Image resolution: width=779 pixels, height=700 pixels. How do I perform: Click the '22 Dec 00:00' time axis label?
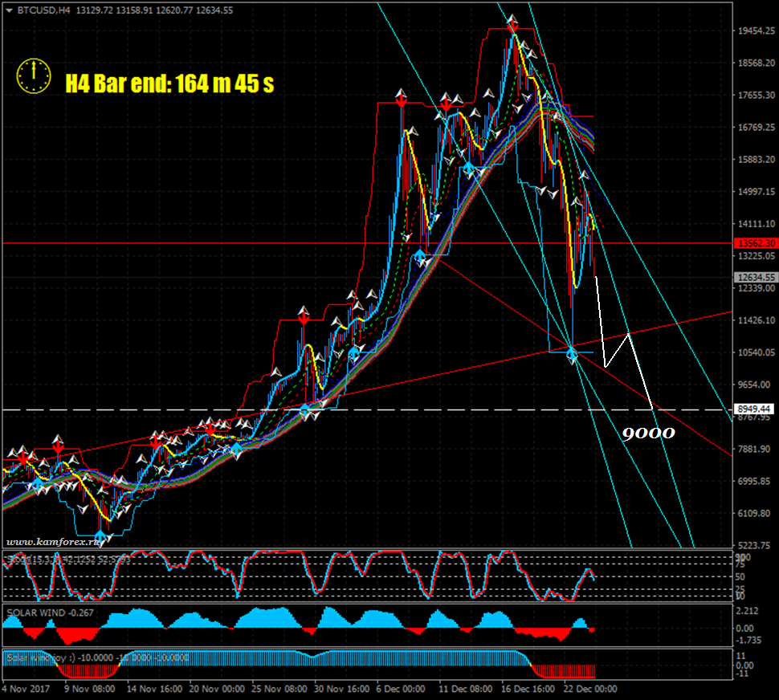coord(589,689)
